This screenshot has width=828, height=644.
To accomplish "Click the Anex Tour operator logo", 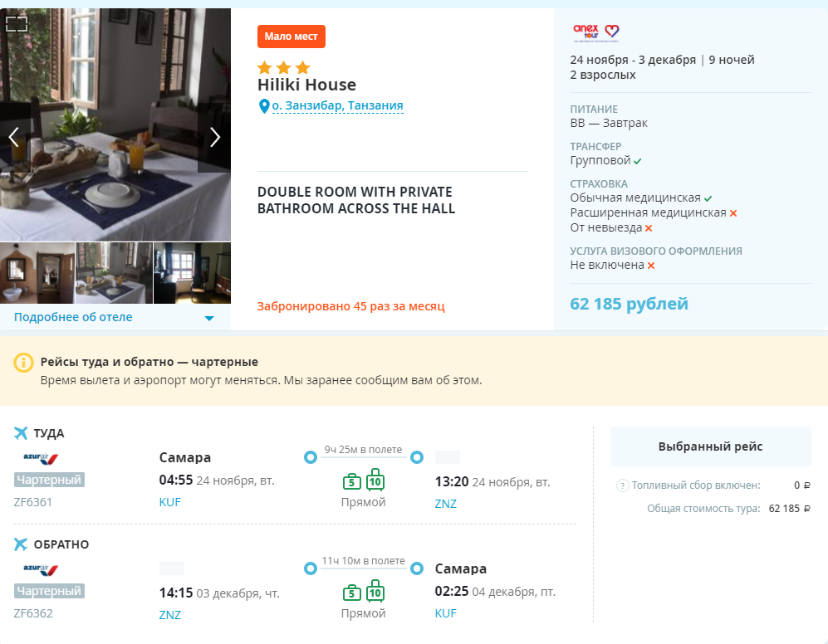I will coord(586,32).
